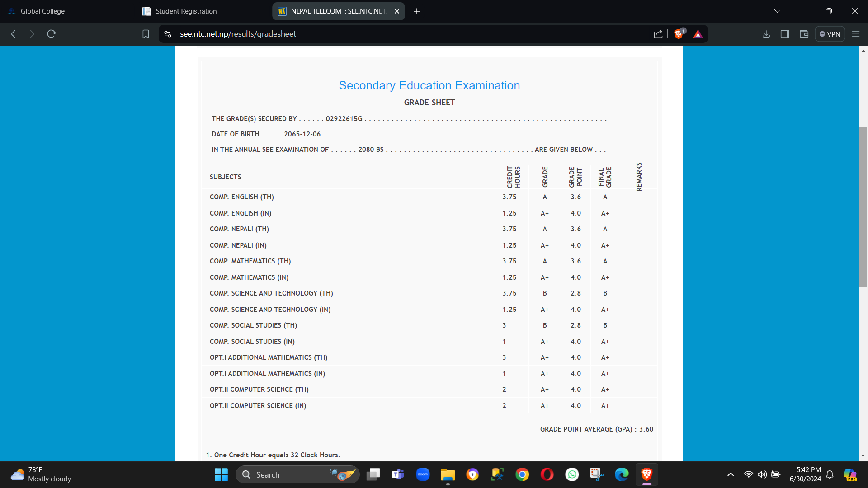This screenshot has width=868, height=488.
Task: Reload the gradesheet page
Action: point(51,34)
